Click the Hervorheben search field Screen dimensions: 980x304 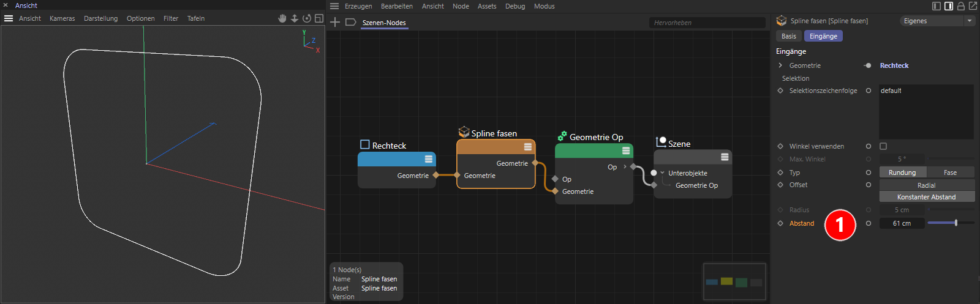pos(707,23)
